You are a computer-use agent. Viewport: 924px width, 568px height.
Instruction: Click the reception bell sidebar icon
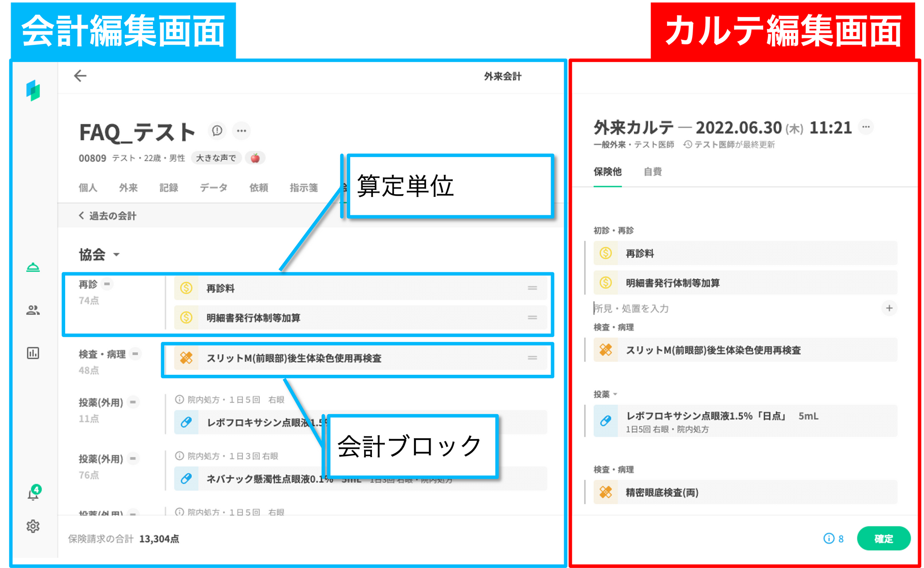(x=33, y=267)
